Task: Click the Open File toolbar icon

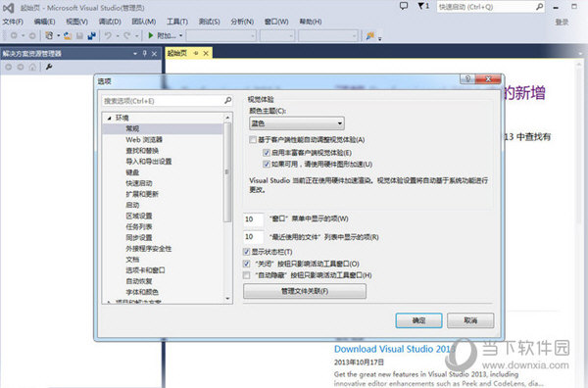Action: [x=68, y=35]
